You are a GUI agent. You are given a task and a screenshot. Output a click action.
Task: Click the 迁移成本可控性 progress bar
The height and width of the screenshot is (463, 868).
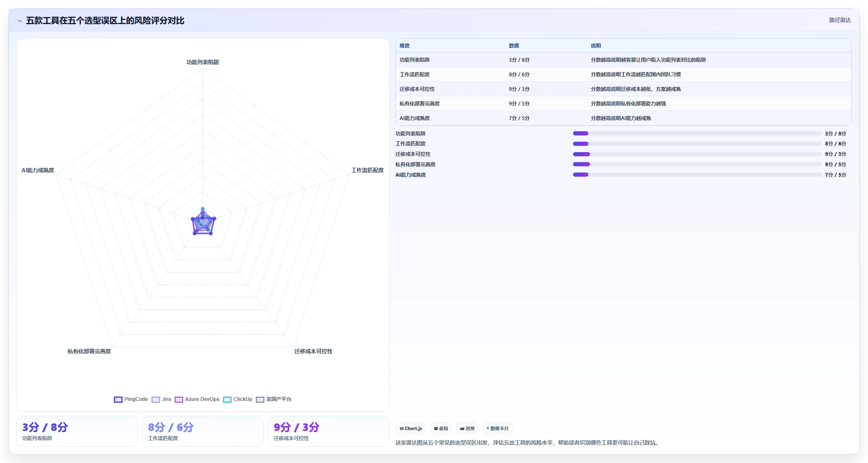(x=697, y=154)
